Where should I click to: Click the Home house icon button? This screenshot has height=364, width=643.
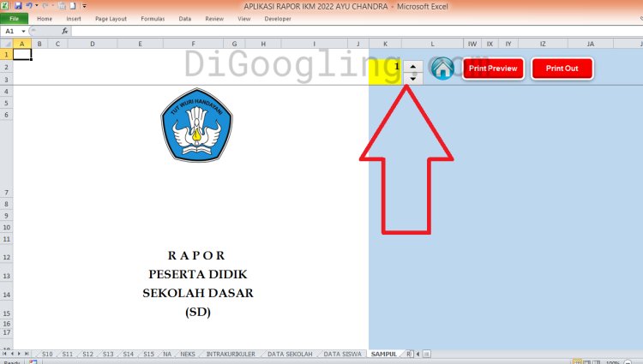pyautogui.click(x=442, y=69)
